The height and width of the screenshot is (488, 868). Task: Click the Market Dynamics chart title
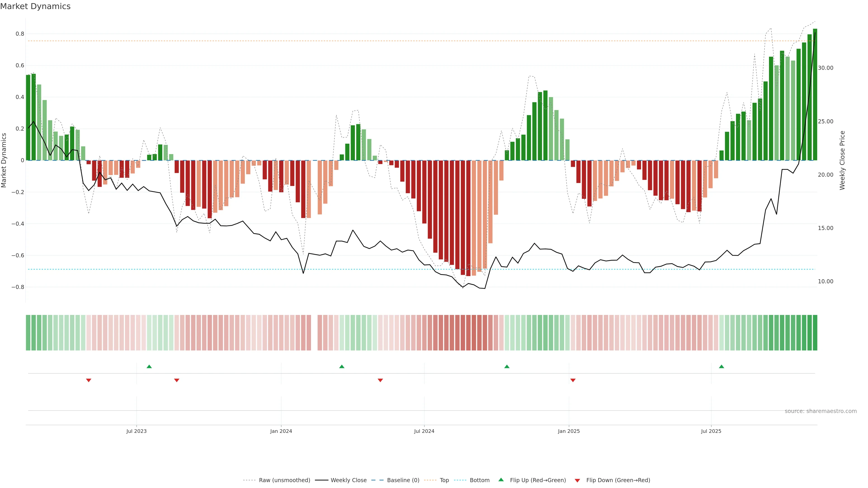(x=35, y=6)
